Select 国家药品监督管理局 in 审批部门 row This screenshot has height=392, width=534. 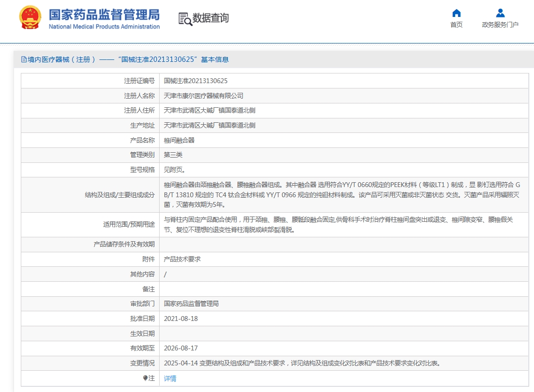click(192, 304)
